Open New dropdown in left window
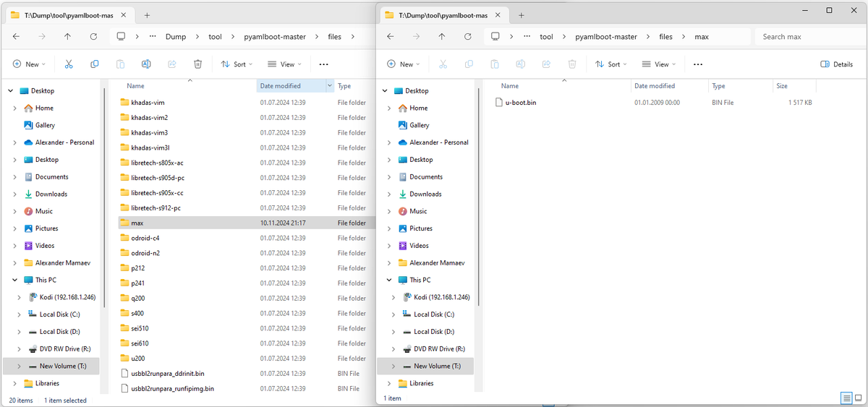The image size is (868, 407). coord(29,64)
